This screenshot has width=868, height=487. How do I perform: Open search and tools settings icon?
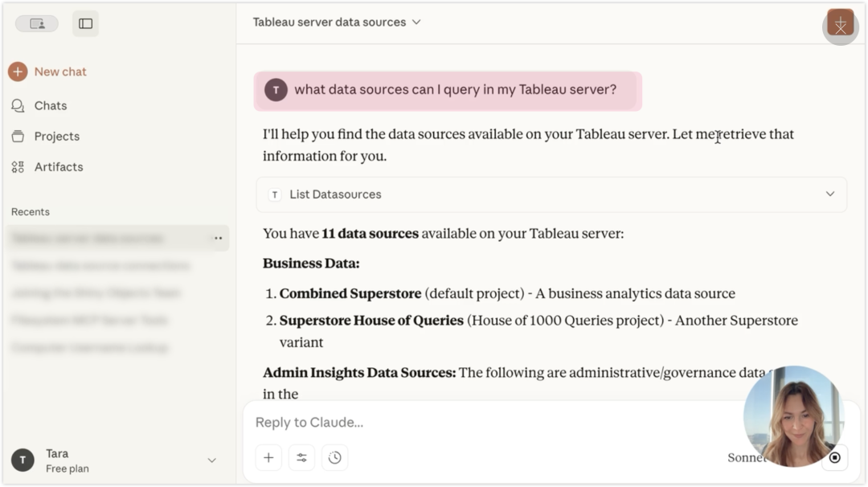point(301,457)
